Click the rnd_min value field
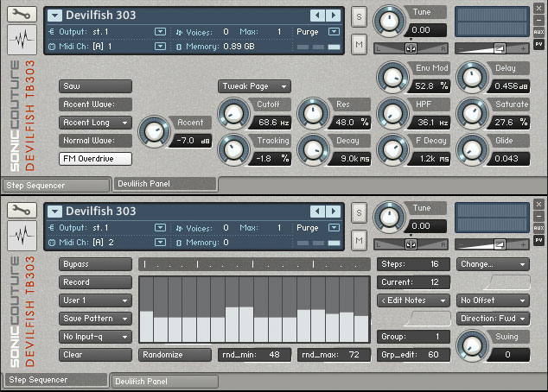The height and width of the screenshot is (392, 548). [254, 355]
